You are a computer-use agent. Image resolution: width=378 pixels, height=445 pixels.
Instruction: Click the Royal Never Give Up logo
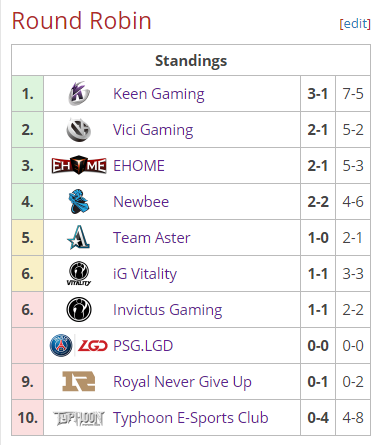coord(79,381)
